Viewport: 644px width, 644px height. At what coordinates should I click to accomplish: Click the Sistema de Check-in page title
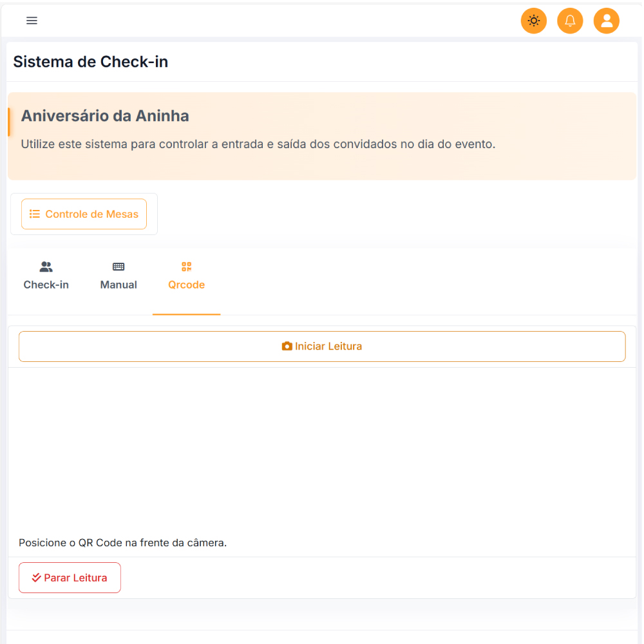(x=90, y=62)
